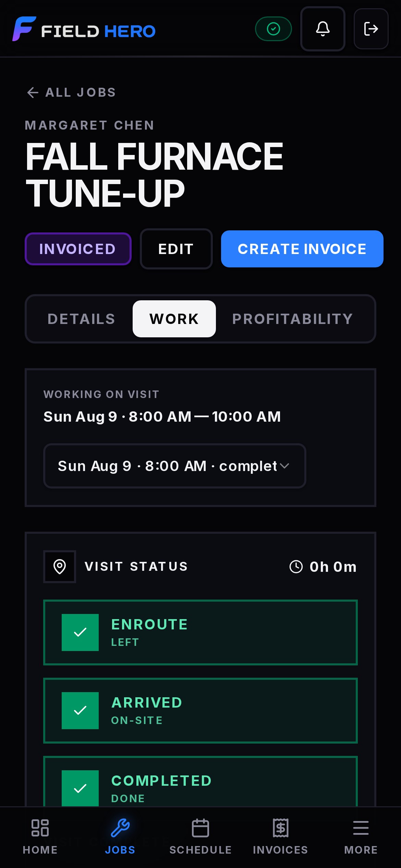Select the Work tab
The height and width of the screenshot is (868, 401).
(x=174, y=319)
